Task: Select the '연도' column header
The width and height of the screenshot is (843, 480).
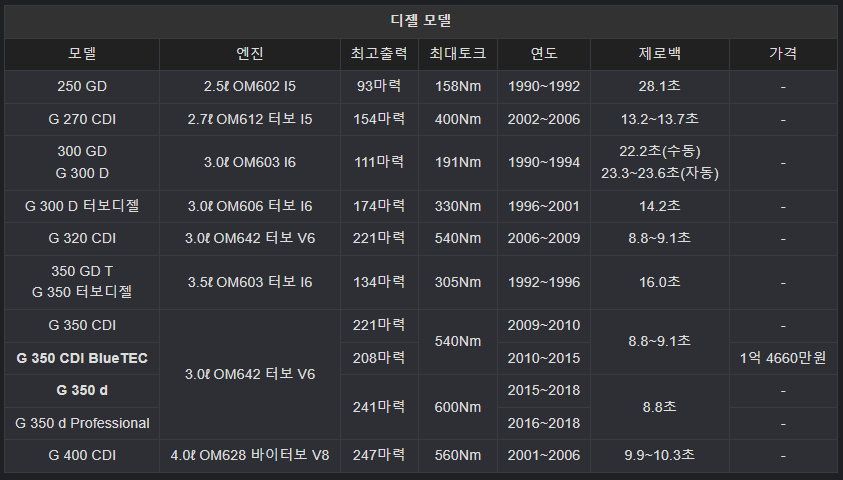Action: click(544, 54)
